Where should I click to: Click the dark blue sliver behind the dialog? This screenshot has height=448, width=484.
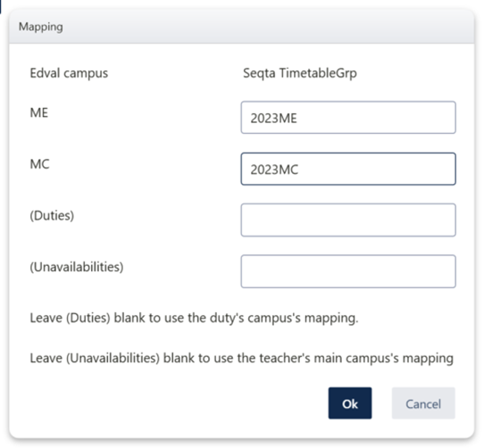tap(1, 6)
